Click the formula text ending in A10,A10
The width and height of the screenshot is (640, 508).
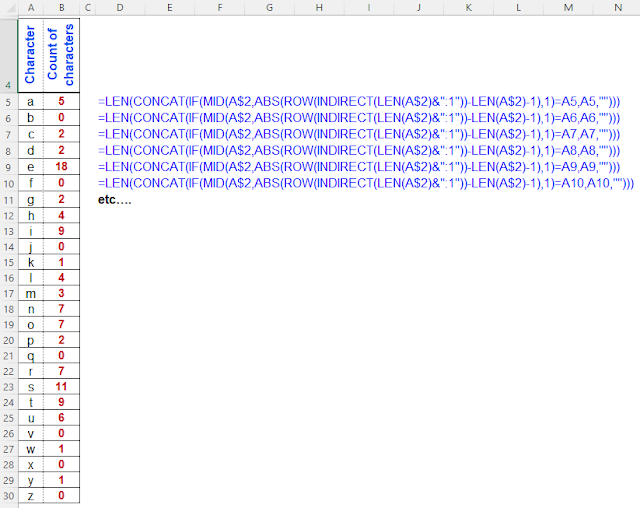(x=366, y=183)
